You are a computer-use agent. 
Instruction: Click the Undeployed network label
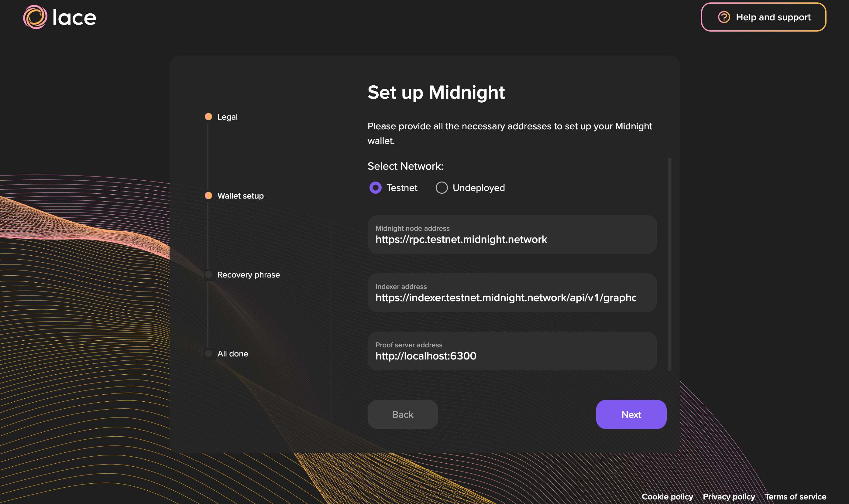coord(479,188)
